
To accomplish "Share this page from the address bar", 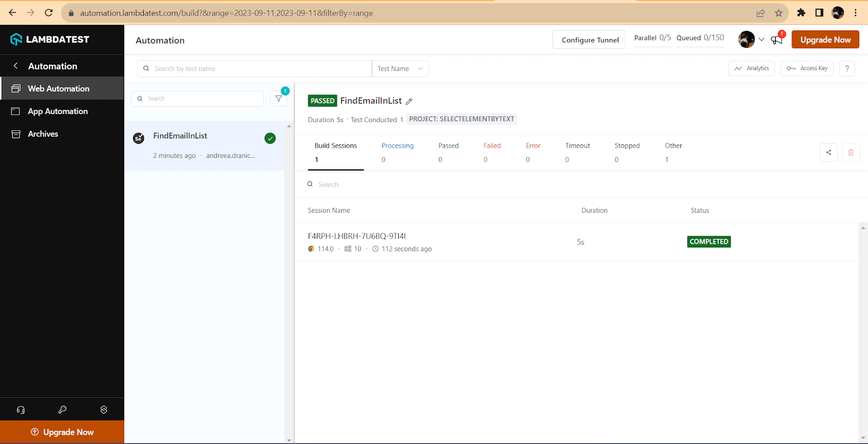I will click(761, 12).
